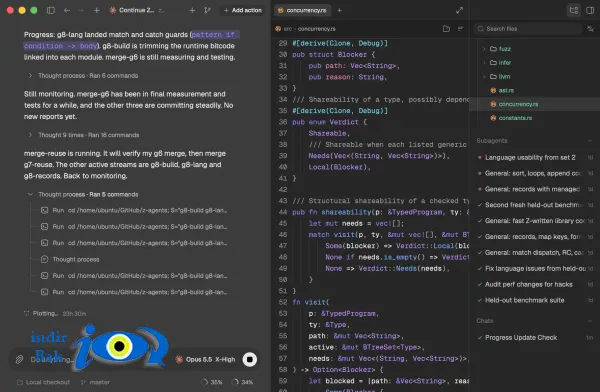Image resolution: width=600 pixels, height=392 pixels.
Task: Open constants.rs in the file tree
Action: [x=515, y=118]
